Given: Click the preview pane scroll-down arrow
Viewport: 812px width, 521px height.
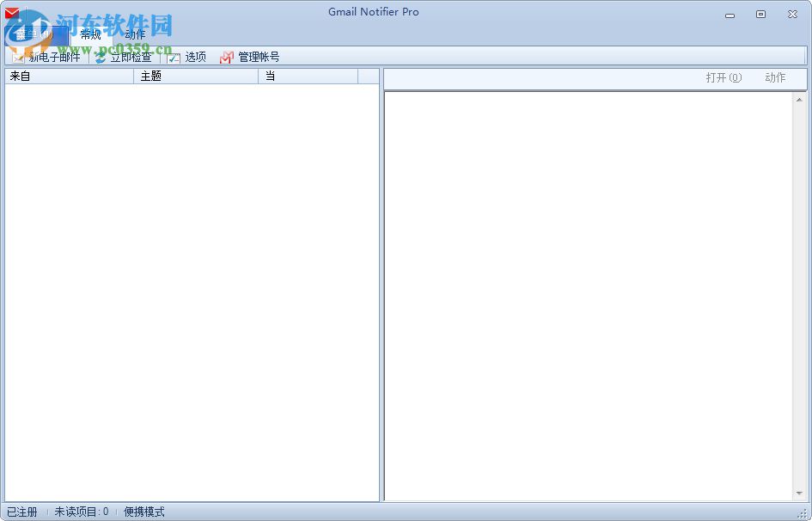Looking at the screenshot, I should [x=799, y=493].
